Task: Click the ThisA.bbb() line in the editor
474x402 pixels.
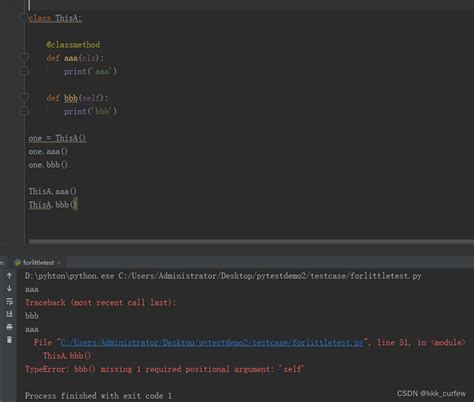Action: pos(53,205)
